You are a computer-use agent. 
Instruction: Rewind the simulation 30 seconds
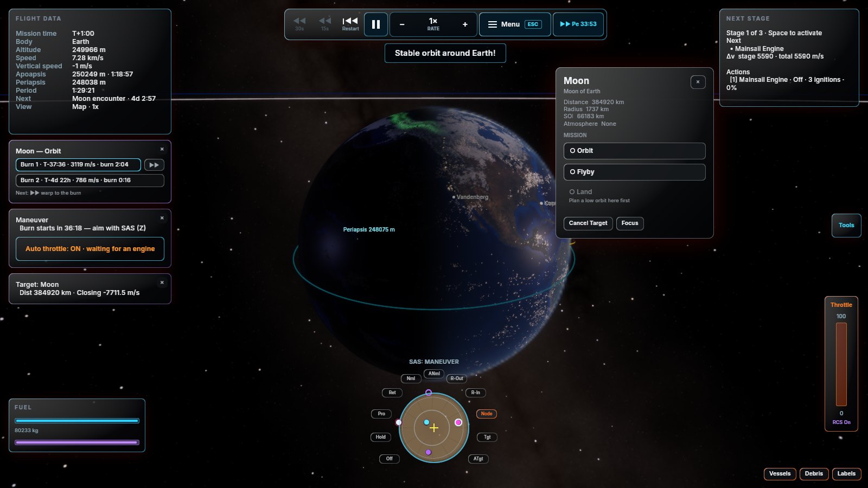[299, 24]
